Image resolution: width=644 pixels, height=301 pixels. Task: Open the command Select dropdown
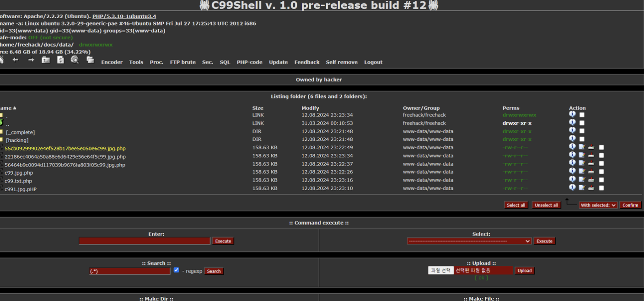coord(469,241)
